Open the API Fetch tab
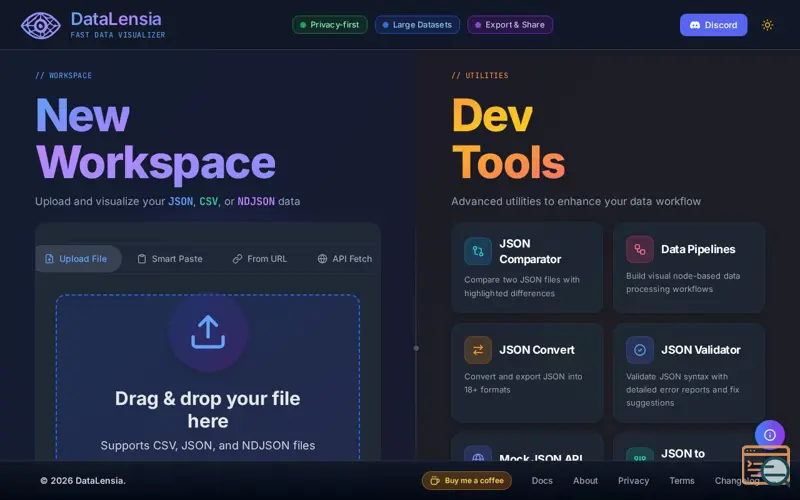 pyautogui.click(x=345, y=259)
